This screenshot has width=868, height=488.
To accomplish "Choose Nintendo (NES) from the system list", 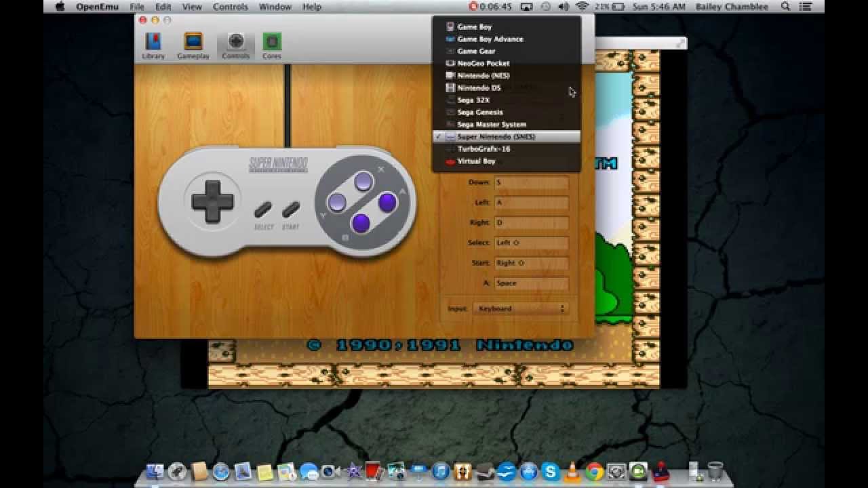I will click(x=507, y=76).
